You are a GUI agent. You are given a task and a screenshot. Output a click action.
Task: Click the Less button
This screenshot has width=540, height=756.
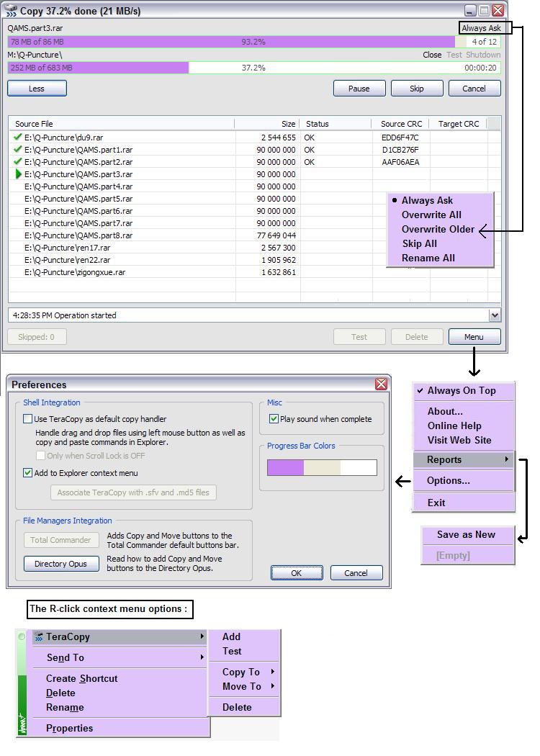(x=37, y=89)
